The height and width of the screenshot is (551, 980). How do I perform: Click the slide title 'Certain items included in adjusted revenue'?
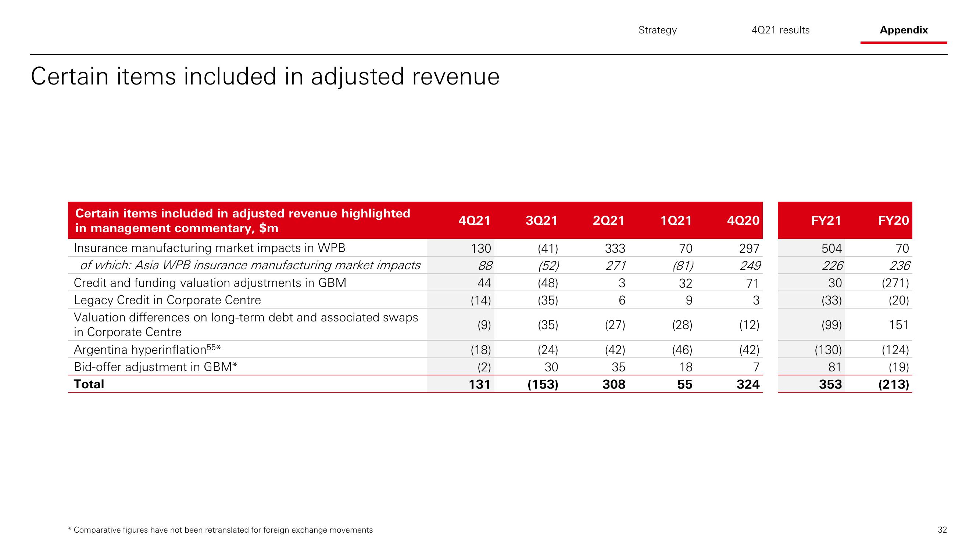coord(265,76)
